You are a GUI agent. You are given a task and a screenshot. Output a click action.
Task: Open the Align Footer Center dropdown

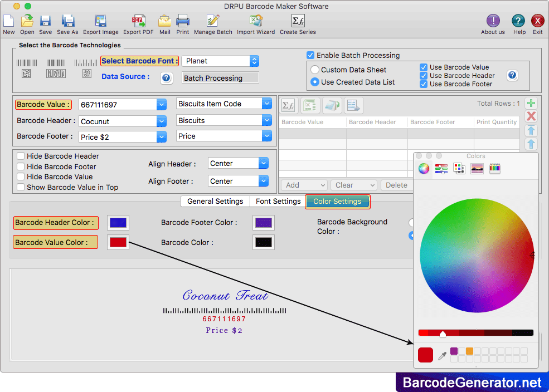pos(263,181)
